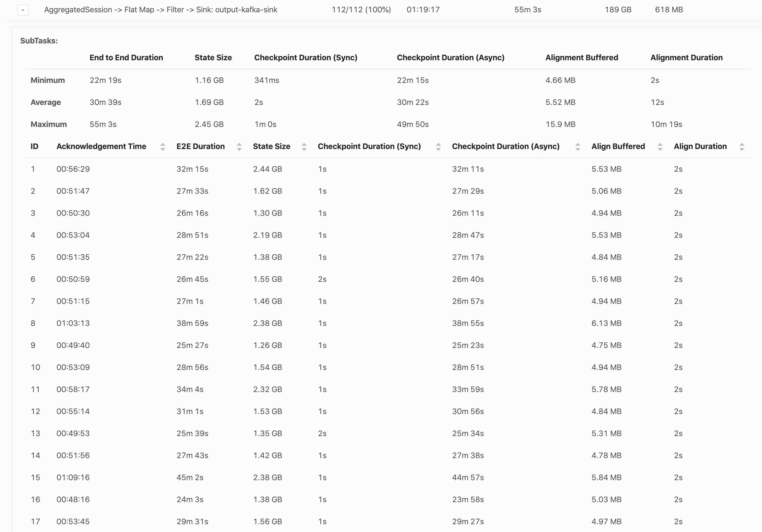Click sort icon for Checkpoint Duration (Async)

point(577,146)
